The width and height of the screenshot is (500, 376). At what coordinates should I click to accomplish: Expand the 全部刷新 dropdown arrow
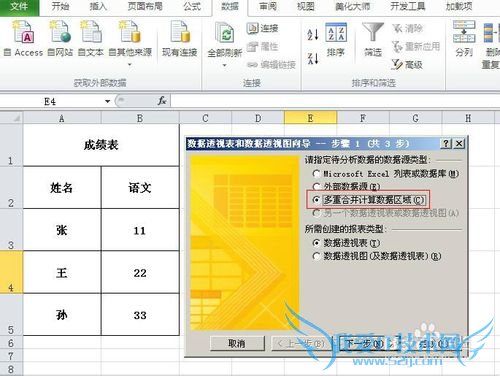click(225, 65)
